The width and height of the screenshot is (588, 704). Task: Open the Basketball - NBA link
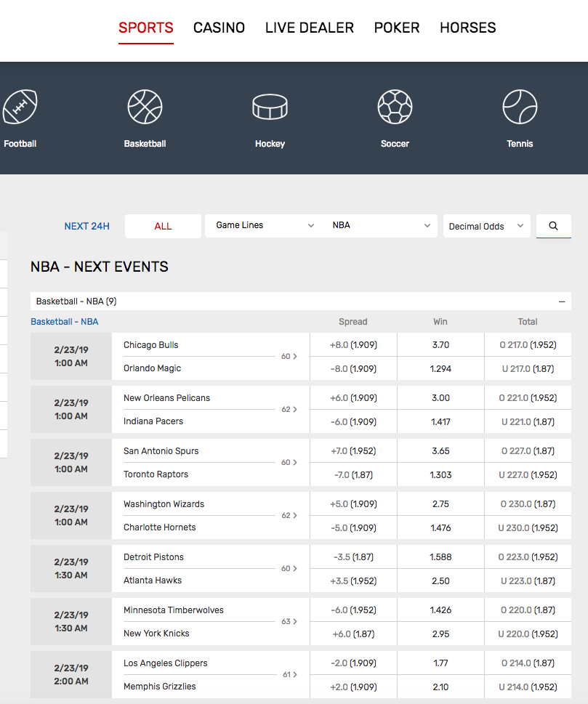[x=64, y=322]
